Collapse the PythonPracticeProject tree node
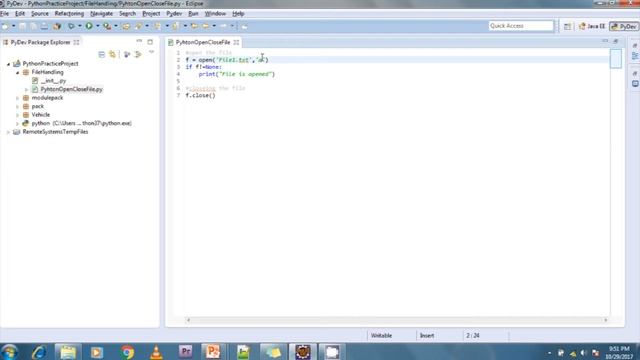Image resolution: width=640 pixels, height=360 pixels. click(8, 64)
